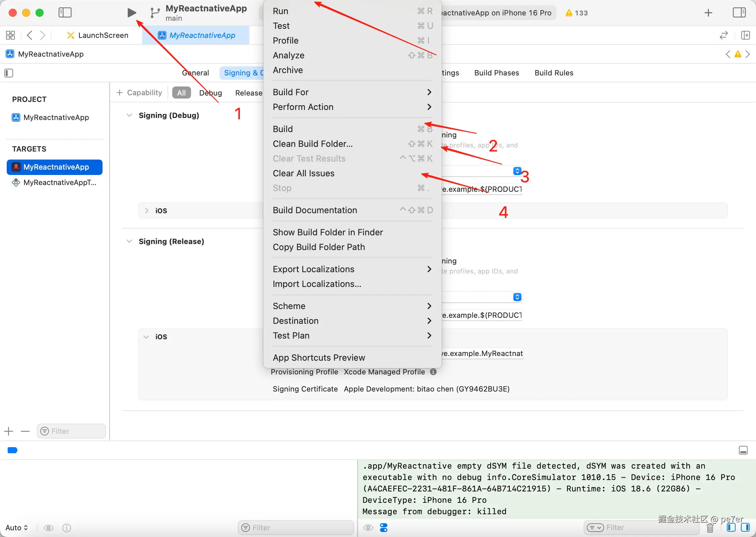The height and width of the screenshot is (537, 756).
Task: Click the trash icon to clear console
Action: [x=710, y=528]
